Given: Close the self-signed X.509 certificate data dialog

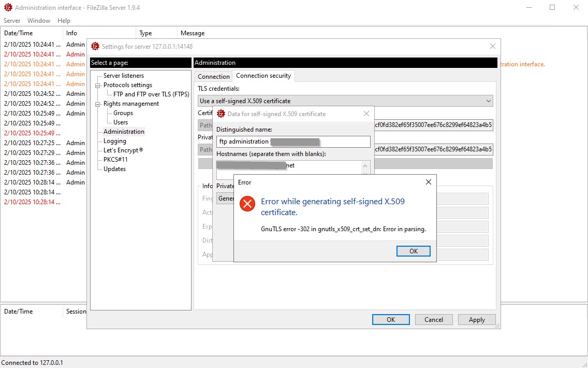Looking at the screenshot, I should 366,114.
